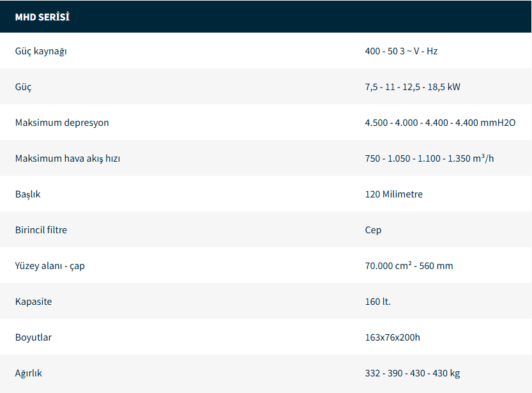The image size is (532, 393).
Task: Click the MHD SERİSİ table header
Action: tap(42, 17)
